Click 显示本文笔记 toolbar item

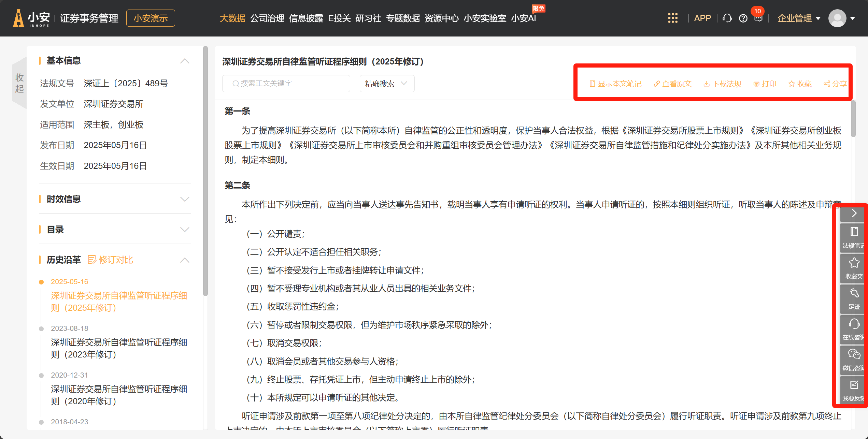[616, 84]
